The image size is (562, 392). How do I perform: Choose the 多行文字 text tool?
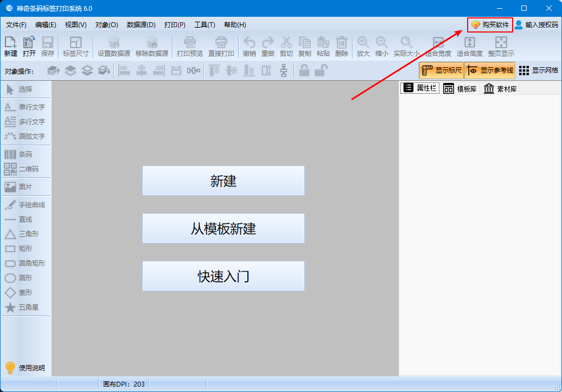[25, 121]
